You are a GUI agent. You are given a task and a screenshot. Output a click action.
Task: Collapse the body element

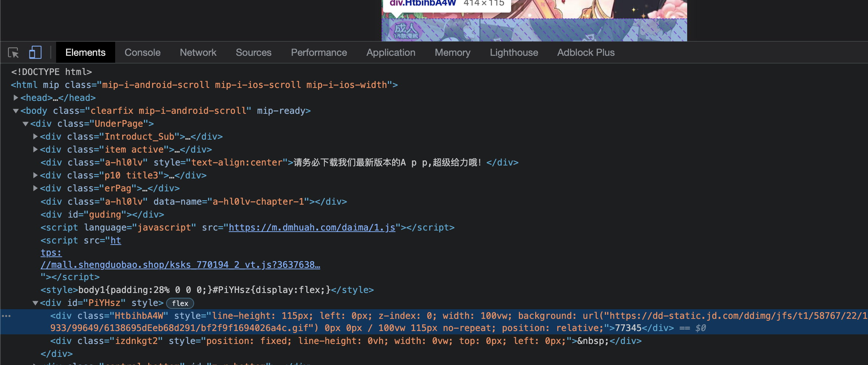pyautogui.click(x=15, y=110)
